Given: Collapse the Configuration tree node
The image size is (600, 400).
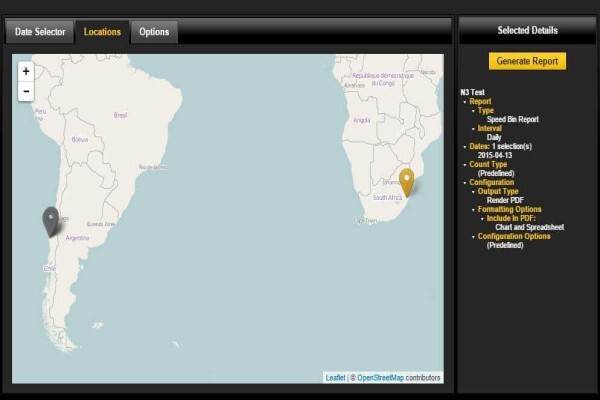Looking at the screenshot, I should click(465, 183).
